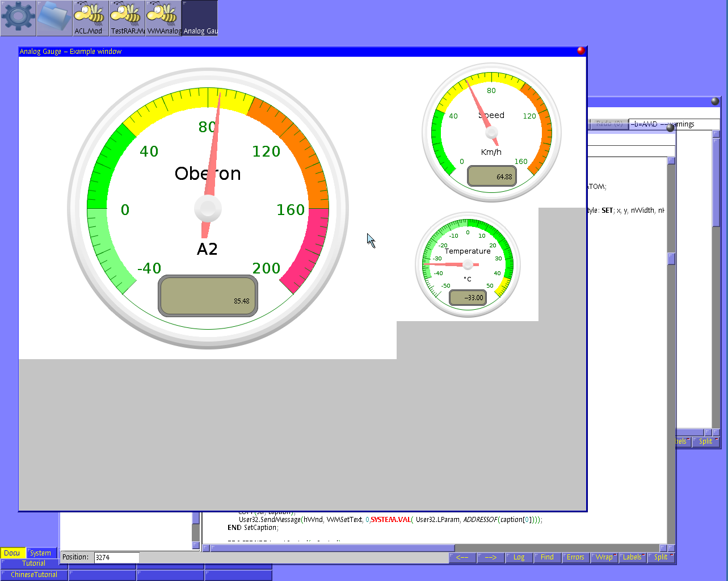The height and width of the screenshot is (581, 728).
Task: Click the 'Temperature' label on small gauge
Action: (x=468, y=251)
